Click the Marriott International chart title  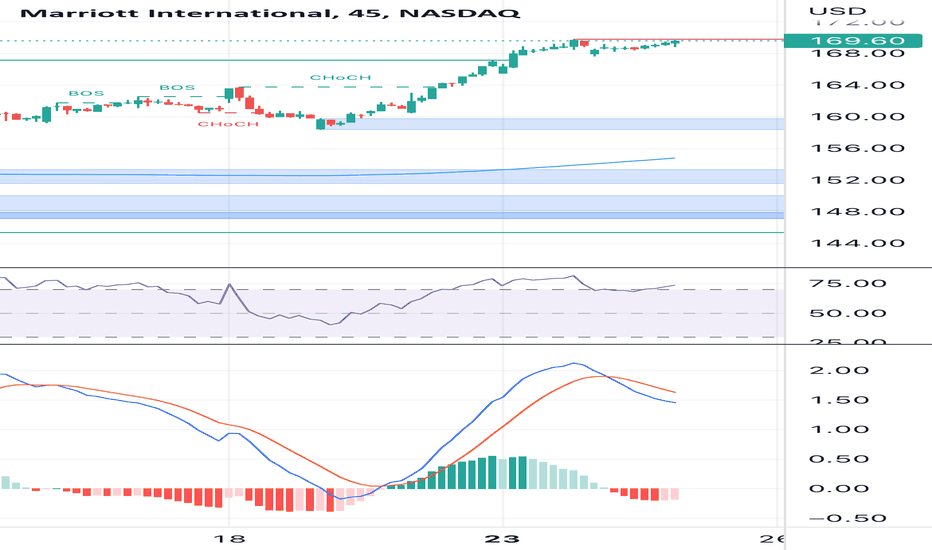[270, 12]
